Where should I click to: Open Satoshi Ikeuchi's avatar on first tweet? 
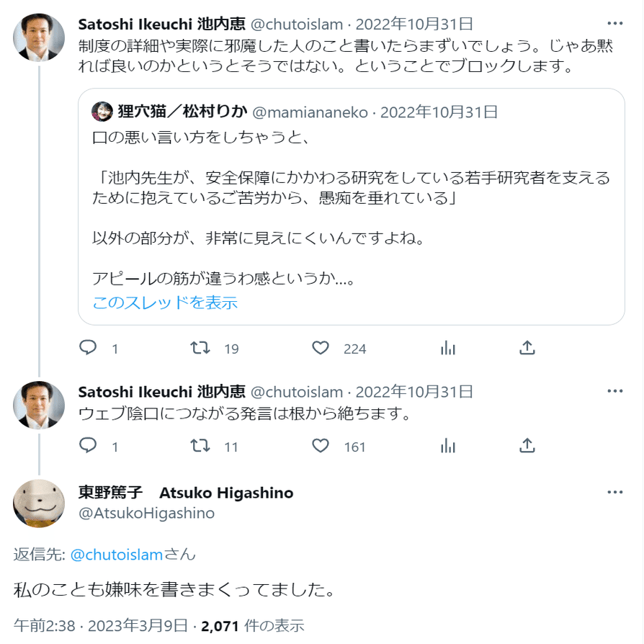coord(39,37)
